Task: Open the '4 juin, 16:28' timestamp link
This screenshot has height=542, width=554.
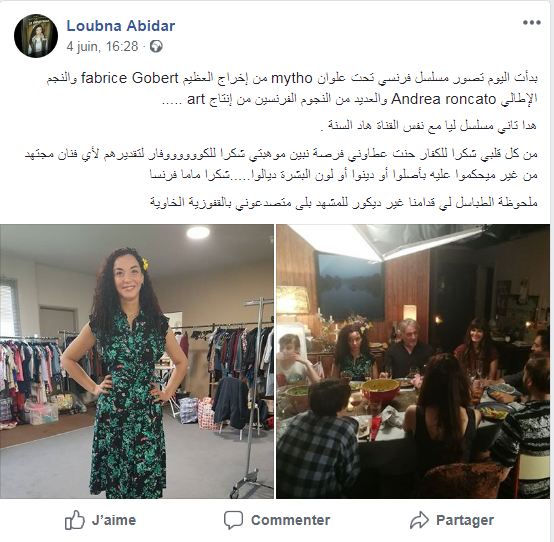Action: point(102,46)
